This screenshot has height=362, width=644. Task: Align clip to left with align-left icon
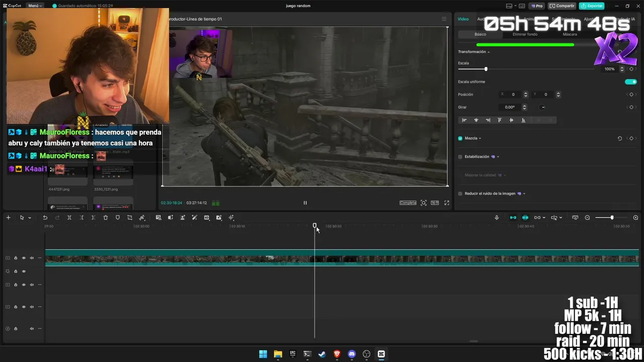click(x=464, y=120)
